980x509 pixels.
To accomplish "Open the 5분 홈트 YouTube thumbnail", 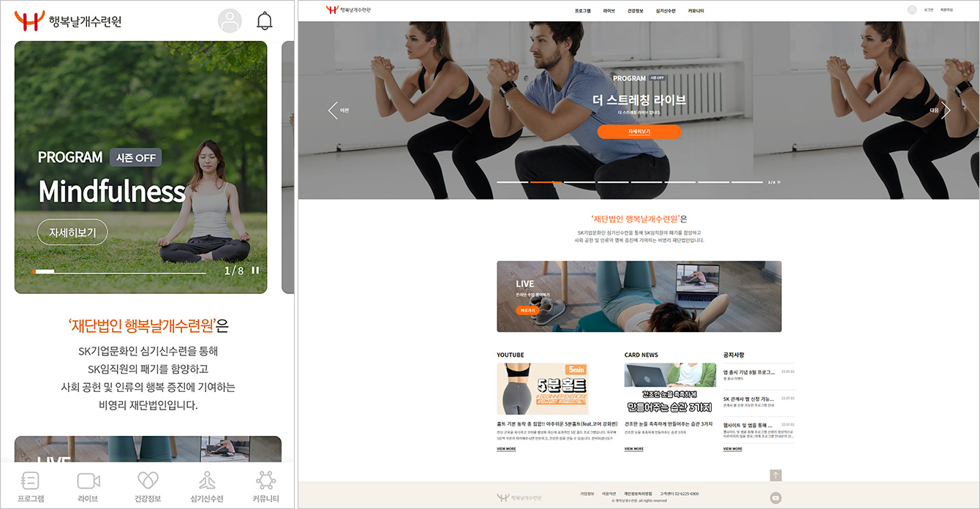I will point(542,389).
